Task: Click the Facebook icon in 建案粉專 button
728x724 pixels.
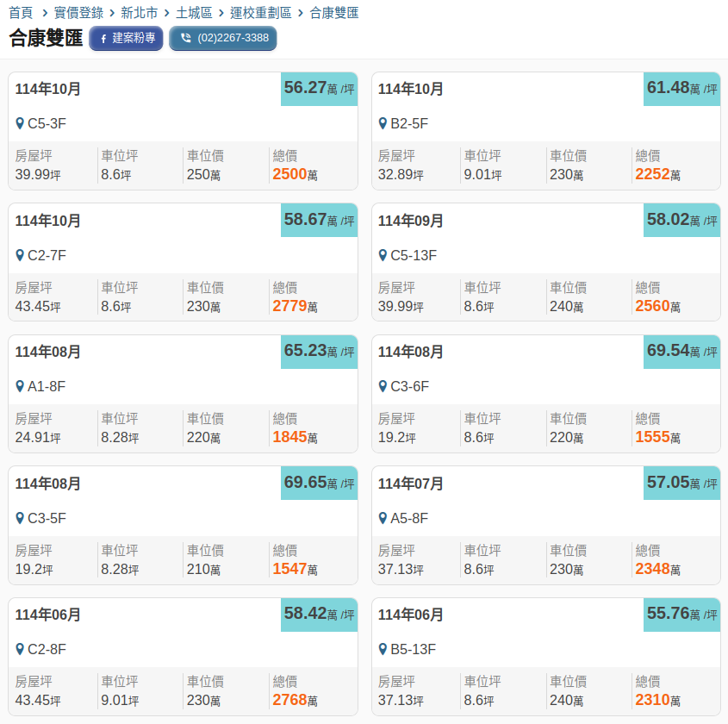Action: [103, 39]
